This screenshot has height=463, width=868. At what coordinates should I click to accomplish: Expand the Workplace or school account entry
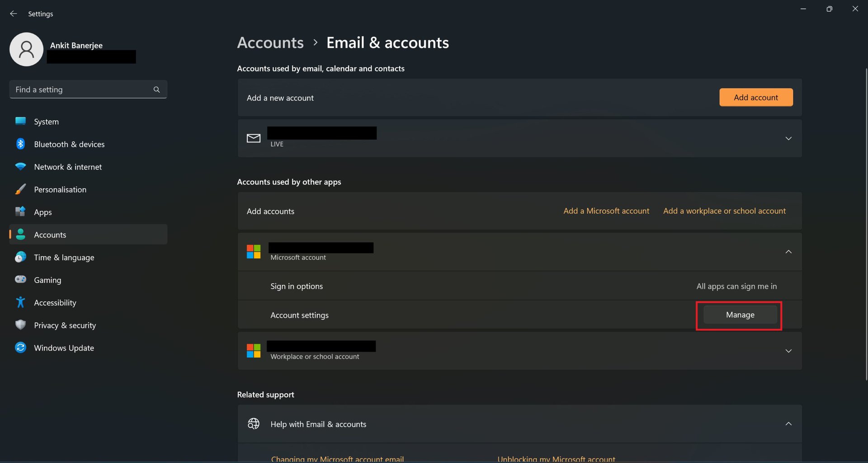pos(788,351)
